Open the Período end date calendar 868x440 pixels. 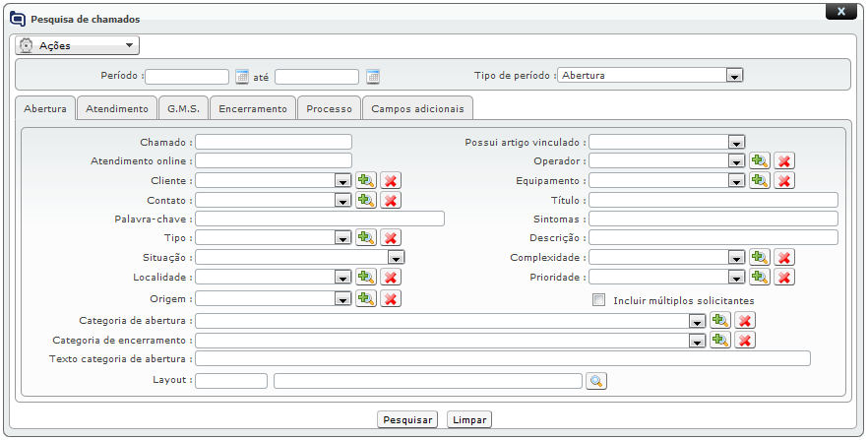[373, 77]
